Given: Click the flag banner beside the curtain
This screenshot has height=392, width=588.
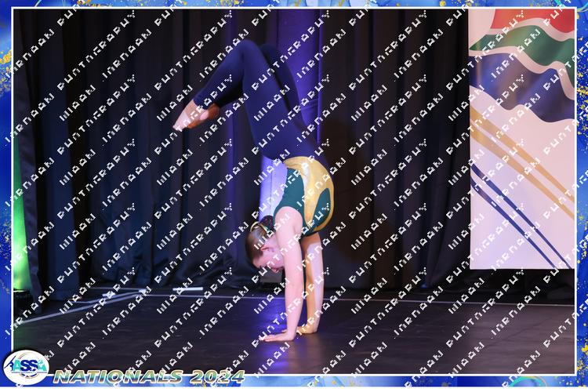Looking at the screenshot, I should coord(521,140).
